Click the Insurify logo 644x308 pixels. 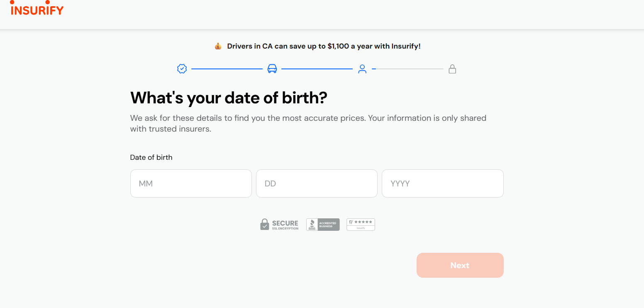(x=37, y=9)
